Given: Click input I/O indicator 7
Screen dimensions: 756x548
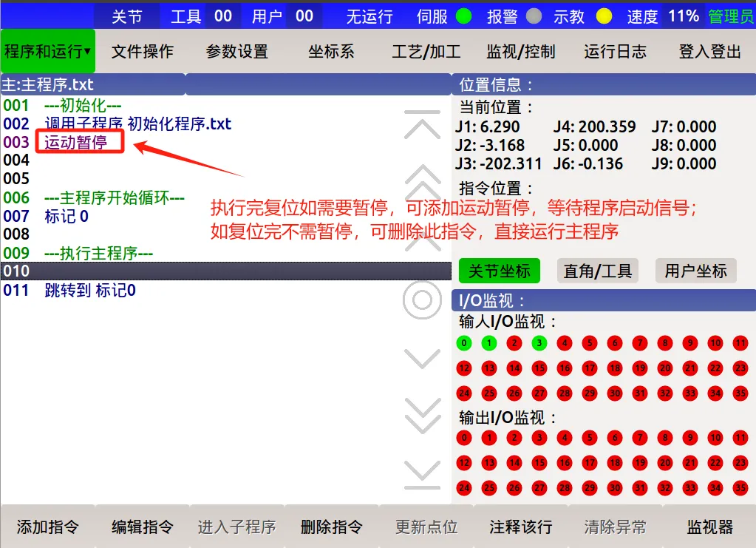Looking at the screenshot, I should pyautogui.click(x=640, y=343).
